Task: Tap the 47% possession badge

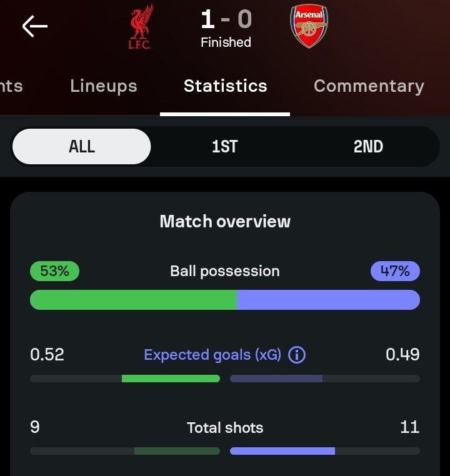Action: coord(395,271)
